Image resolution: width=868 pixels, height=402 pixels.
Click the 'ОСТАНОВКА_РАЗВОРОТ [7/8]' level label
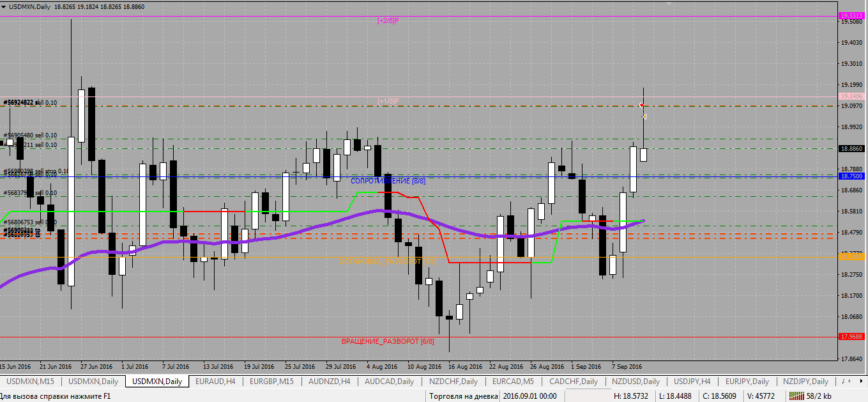click(387, 261)
